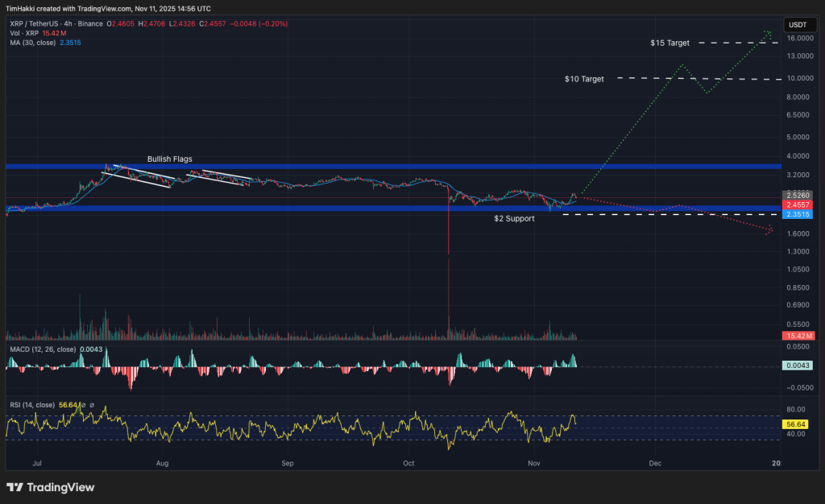Click the red volume badge showing 15.42M
The width and height of the screenshot is (825, 504).
click(798, 335)
